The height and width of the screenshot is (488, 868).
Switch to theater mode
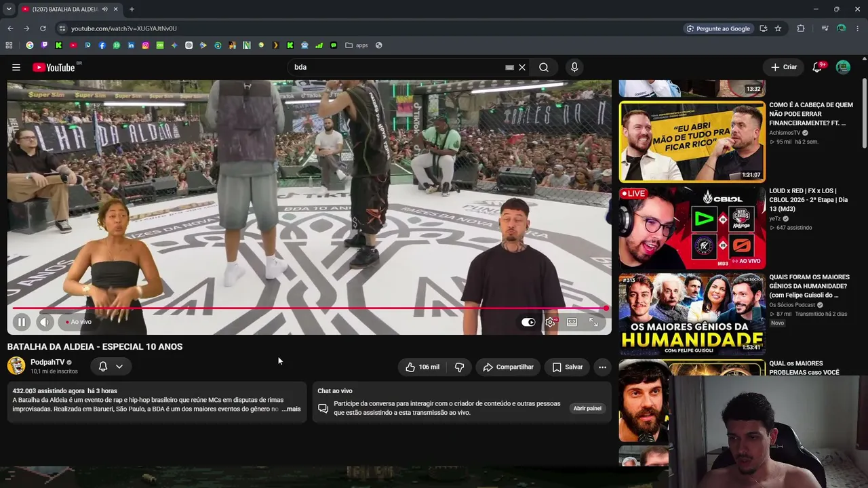572,322
